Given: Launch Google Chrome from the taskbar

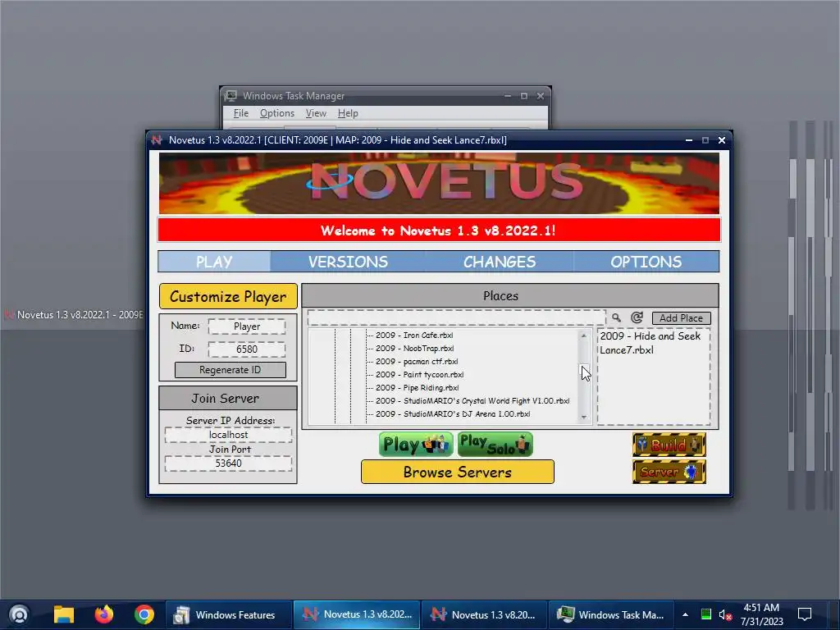Looking at the screenshot, I should 144,614.
